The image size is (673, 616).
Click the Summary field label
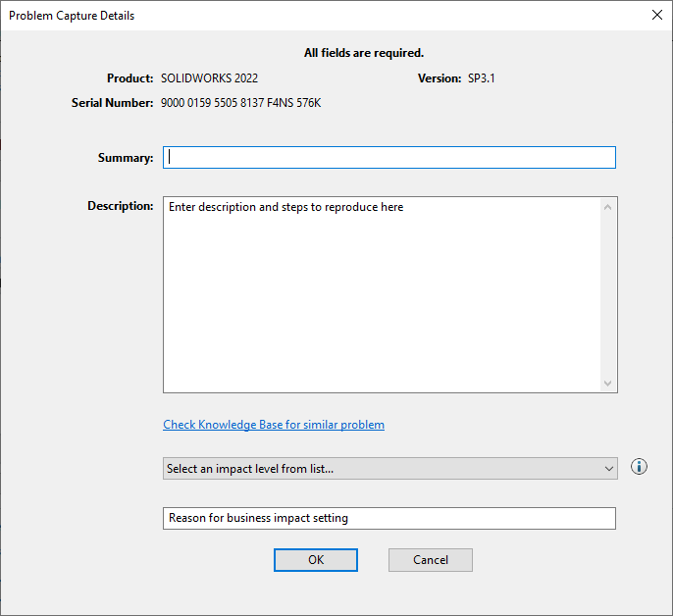[126, 158]
